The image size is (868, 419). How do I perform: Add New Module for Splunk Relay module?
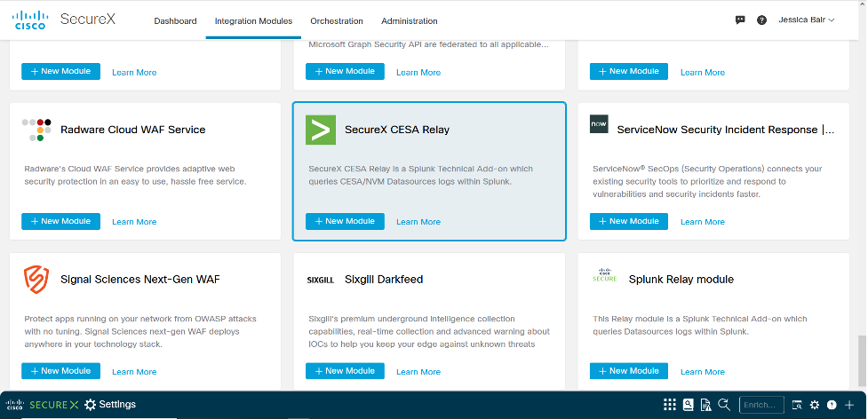629,371
